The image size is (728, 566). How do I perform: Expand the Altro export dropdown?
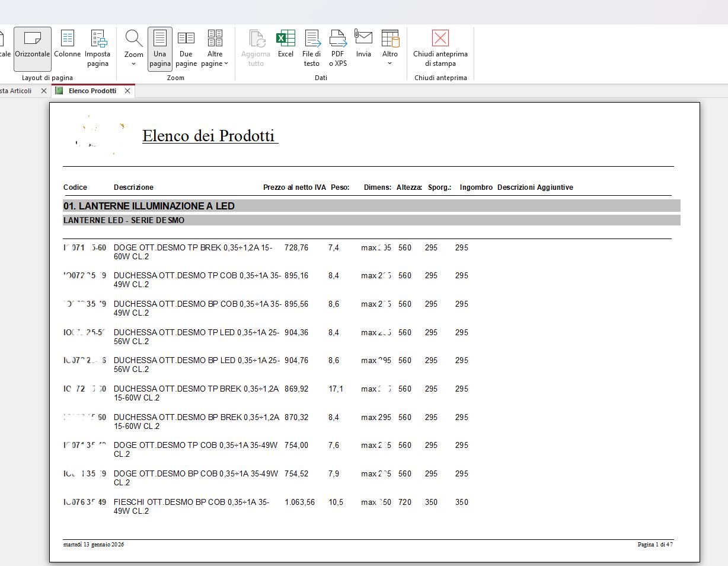[x=390, y=49]
